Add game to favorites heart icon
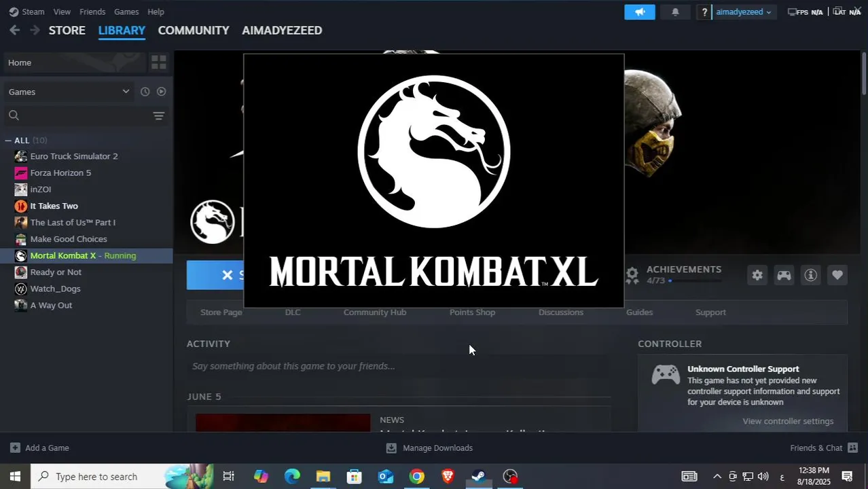 click(837, 275)
